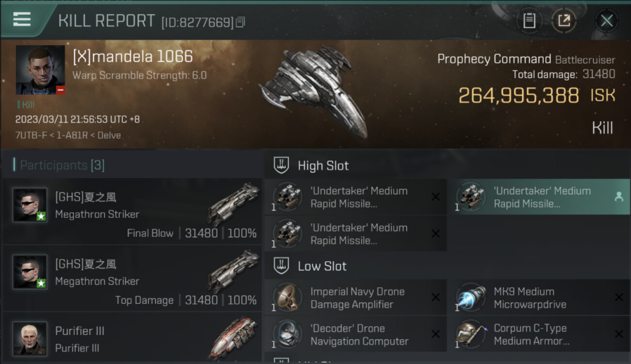Select the 'Decoder' Drone Navigation Computer

[x=356, y=334]
